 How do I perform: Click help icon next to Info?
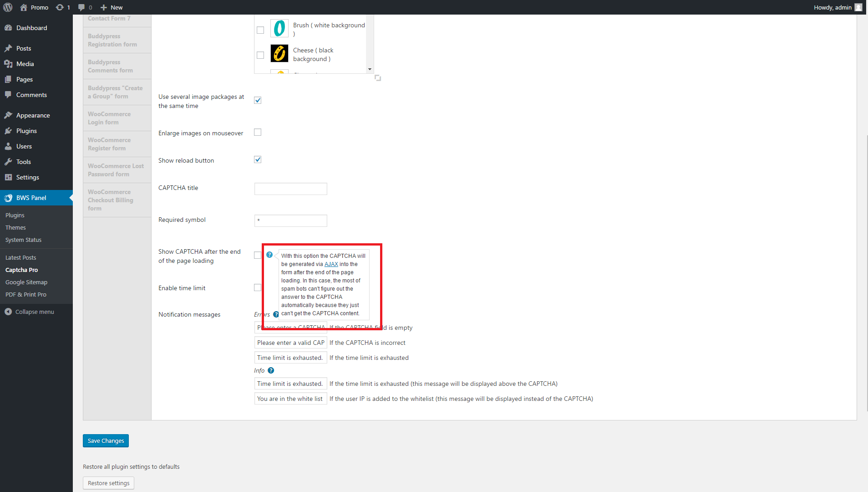pyautogui.click(x=271, y=370)
